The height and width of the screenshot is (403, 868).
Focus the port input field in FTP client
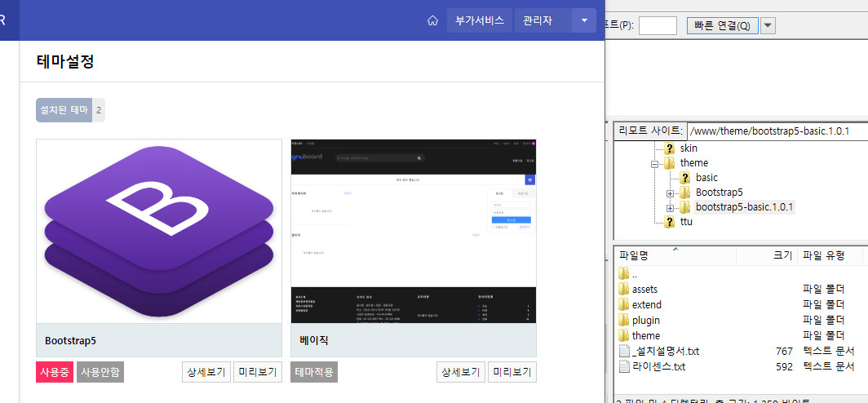point(658,25)
